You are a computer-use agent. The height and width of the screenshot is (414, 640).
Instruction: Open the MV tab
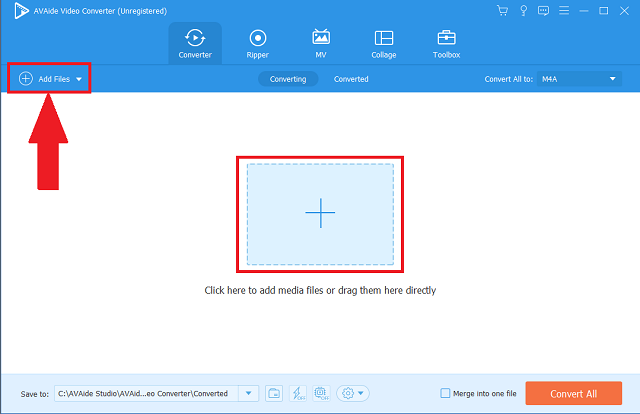pos(321,43)
